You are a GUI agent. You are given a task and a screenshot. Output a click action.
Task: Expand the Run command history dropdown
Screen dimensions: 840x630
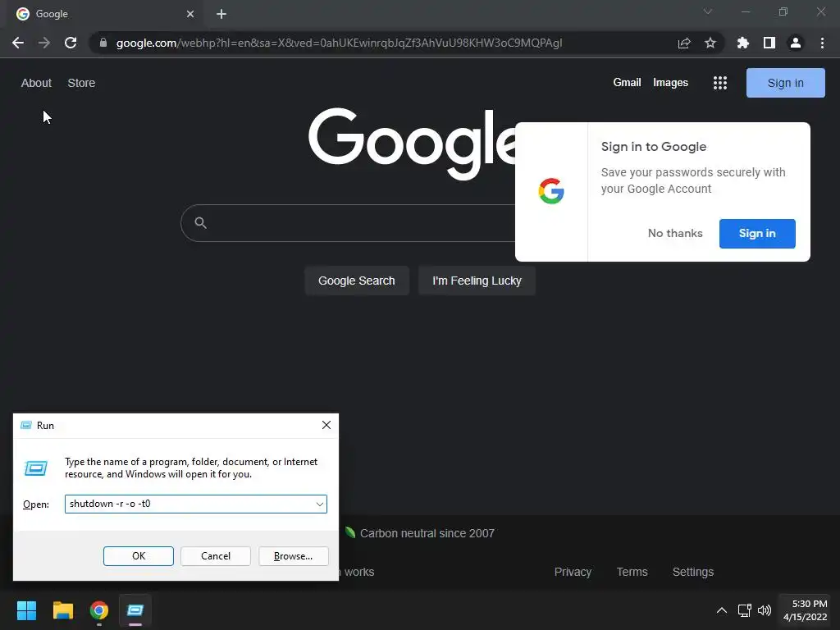pyautogui.click(x=319, y=504)
